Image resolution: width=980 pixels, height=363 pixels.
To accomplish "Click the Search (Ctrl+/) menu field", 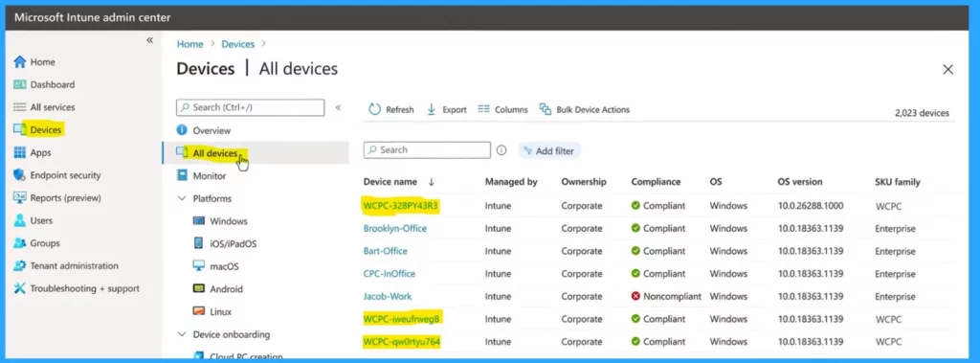I will point(250,107).
